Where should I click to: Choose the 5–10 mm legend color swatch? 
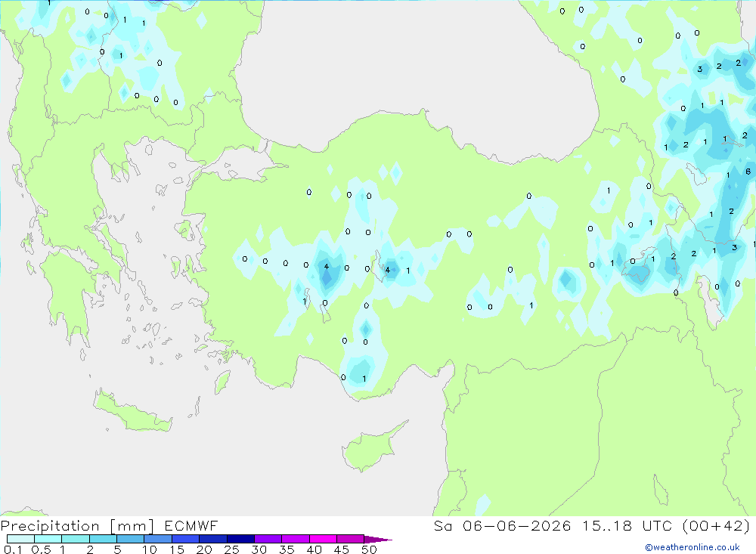pos(131,539)
